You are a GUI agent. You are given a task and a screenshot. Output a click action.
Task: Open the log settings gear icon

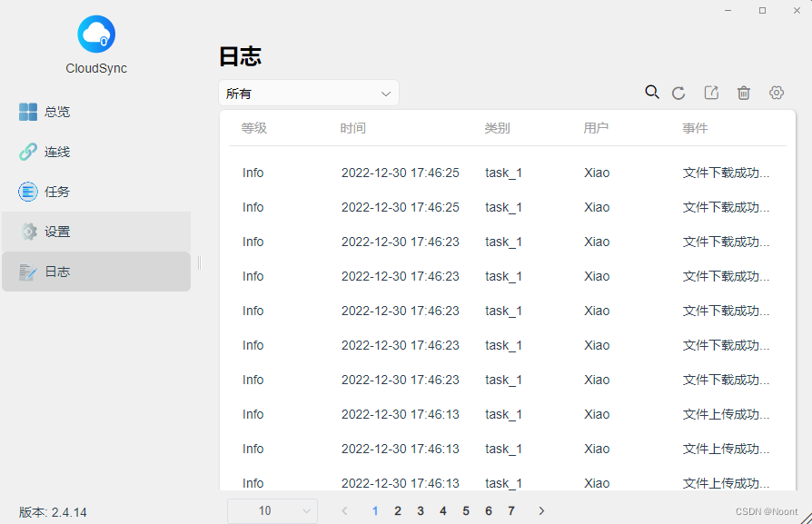[x=777, y=92]
